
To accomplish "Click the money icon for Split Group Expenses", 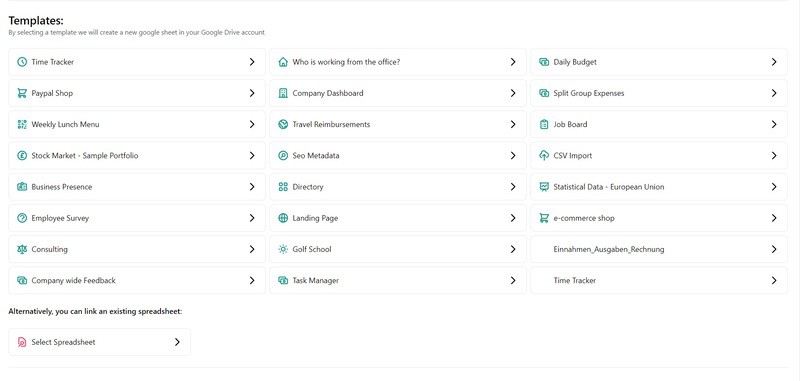I will tap(544, 93).
